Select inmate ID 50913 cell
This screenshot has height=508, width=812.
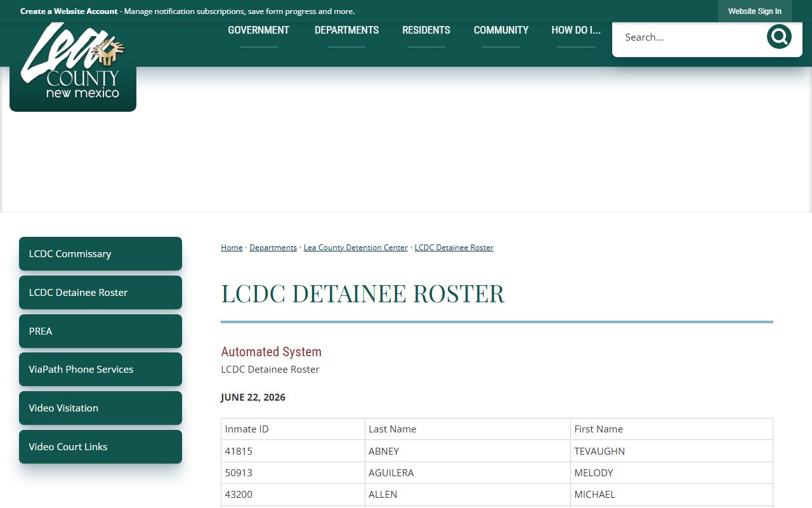(x=293, y=473)
